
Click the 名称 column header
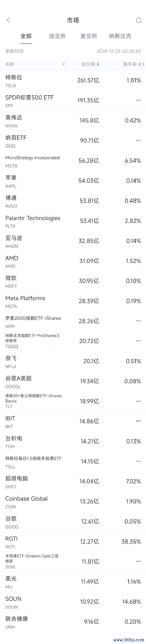[x=10, y=64]
